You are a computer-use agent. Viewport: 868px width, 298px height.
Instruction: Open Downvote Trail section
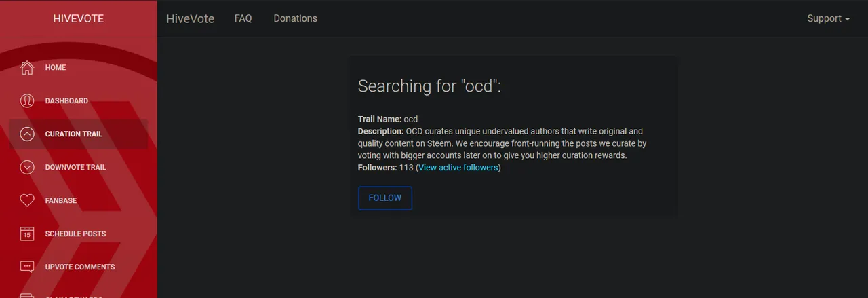coord(79,167)
